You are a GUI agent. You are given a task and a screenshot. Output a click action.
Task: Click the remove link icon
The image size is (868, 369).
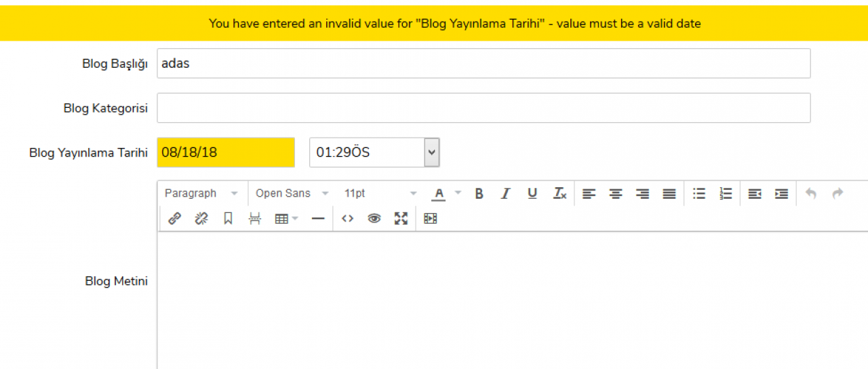click(201, 218)
